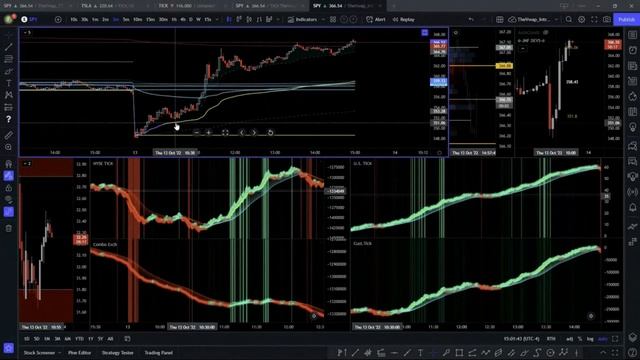The width and height of the screenshot is (640, 360).
Task: Select the 5m interval
Action: [x=126, y=20]
